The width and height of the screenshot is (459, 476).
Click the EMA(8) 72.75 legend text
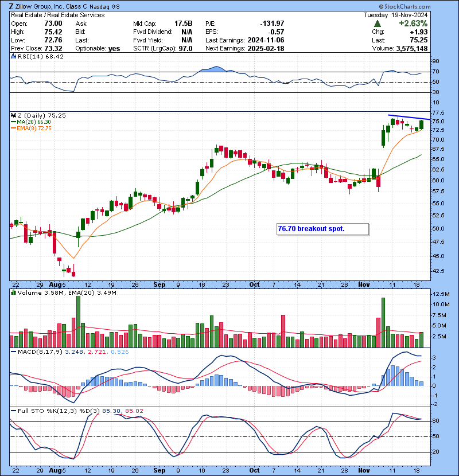tap(34, 128)
